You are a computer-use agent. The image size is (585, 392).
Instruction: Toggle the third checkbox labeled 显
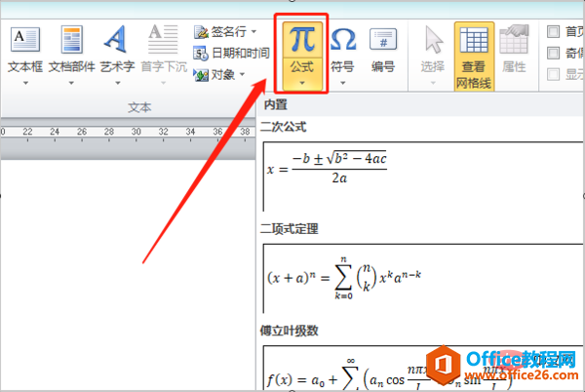[x=553, y=74]
